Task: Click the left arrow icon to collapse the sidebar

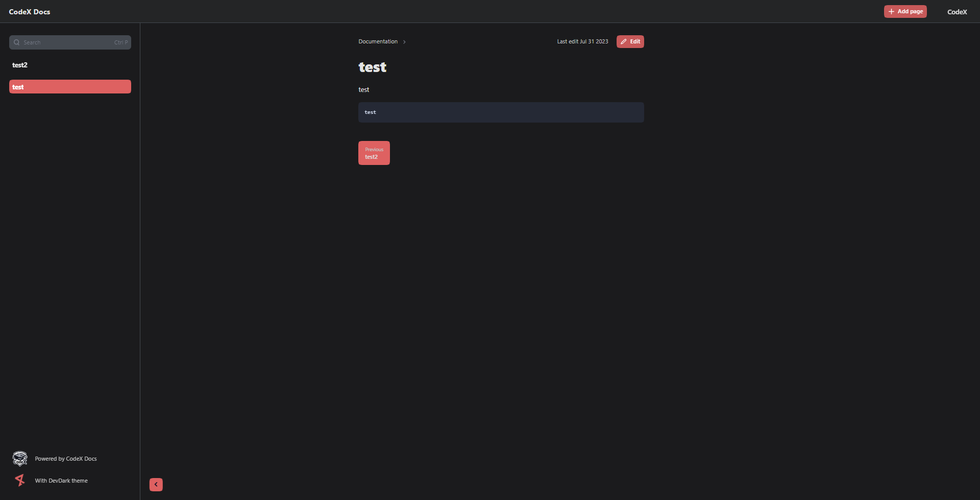Action: click(x=156, y=484)
